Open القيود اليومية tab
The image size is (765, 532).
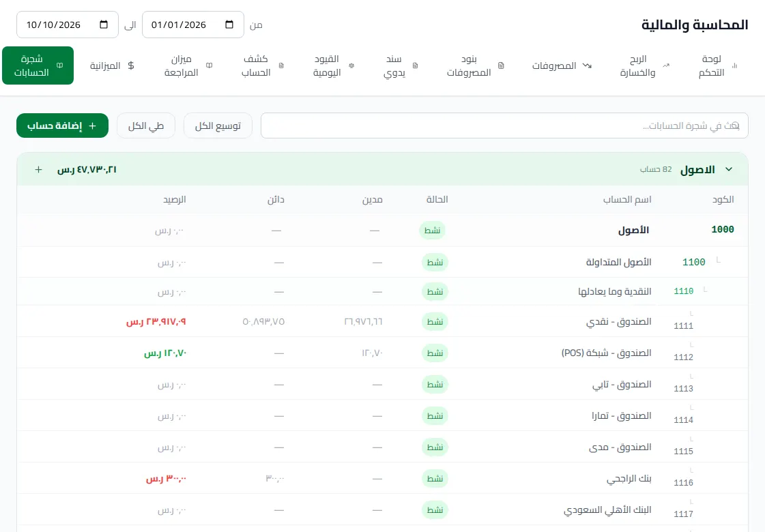point(333,65)
